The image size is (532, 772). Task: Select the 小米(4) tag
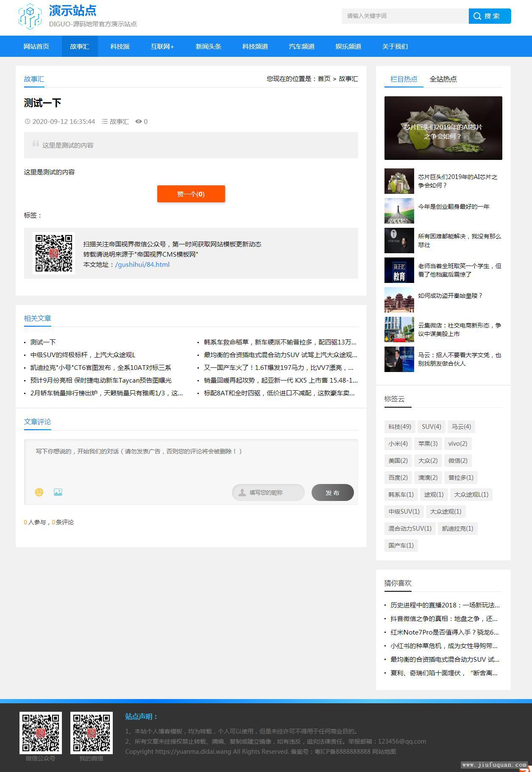click(398, 444)
